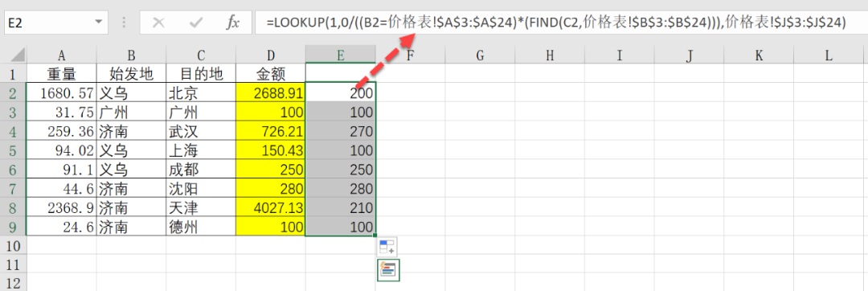
Task: Select column L header
Action: (x=829, y=55)
